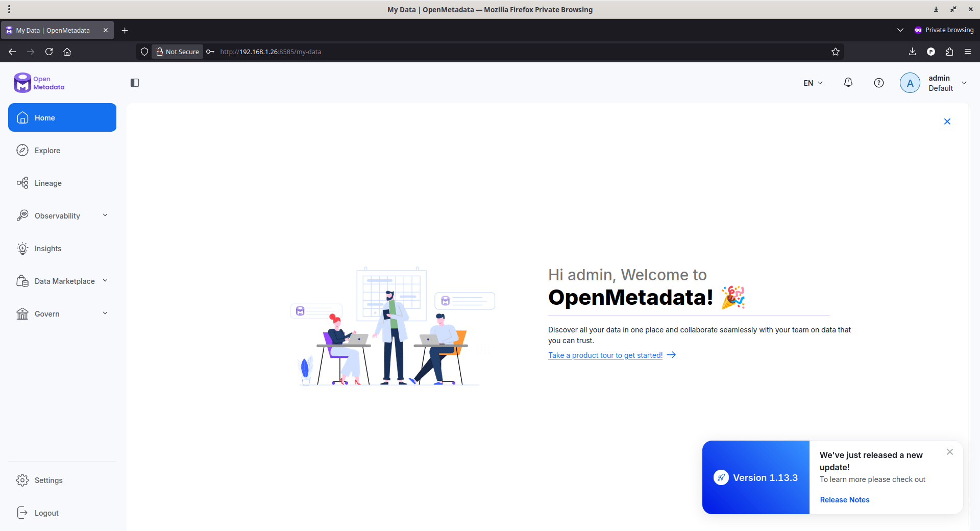Open the window menu dots in title bar
This screenshot has height=531, width=980.
(9, 9)
